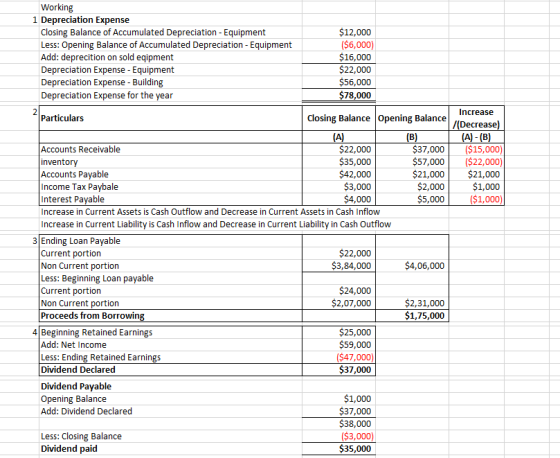Click 'Less: Ending Retained Earnings' label
This screenshot has height=458, width=560.
pos(101,358)
